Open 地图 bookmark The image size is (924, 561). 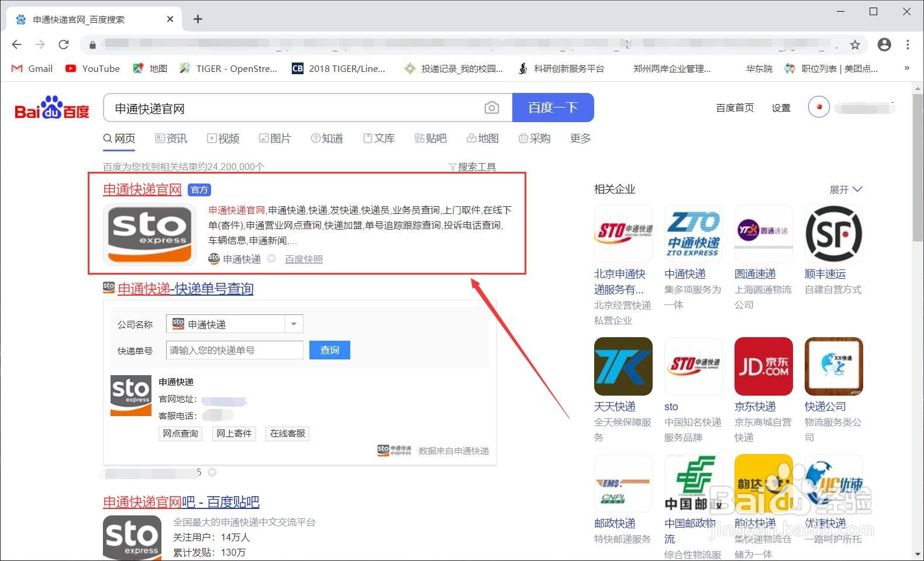click(150, 68)
